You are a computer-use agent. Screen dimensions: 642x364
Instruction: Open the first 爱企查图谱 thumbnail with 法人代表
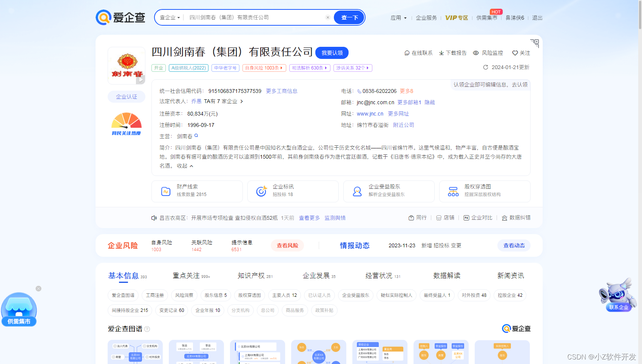pos(135,352)
